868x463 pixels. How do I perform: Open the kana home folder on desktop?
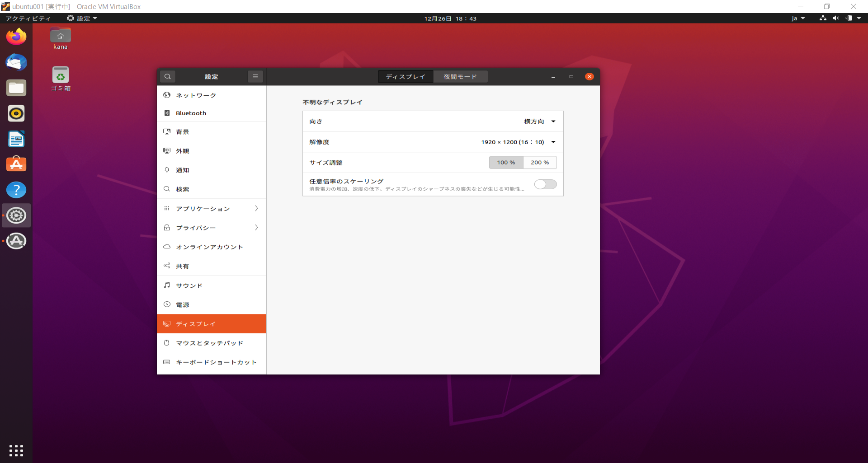click(x=61, y=39)
